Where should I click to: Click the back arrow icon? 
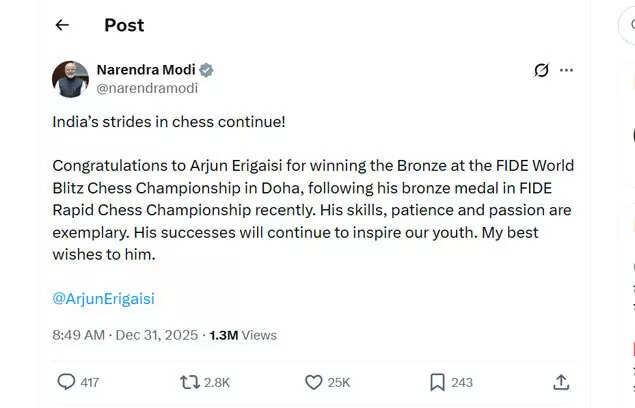(x=62, y=25)
